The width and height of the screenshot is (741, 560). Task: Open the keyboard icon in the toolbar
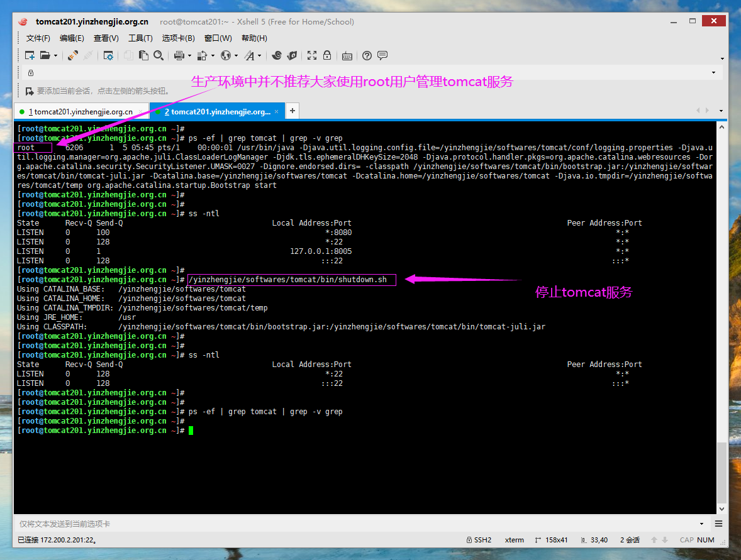[347, 56]
